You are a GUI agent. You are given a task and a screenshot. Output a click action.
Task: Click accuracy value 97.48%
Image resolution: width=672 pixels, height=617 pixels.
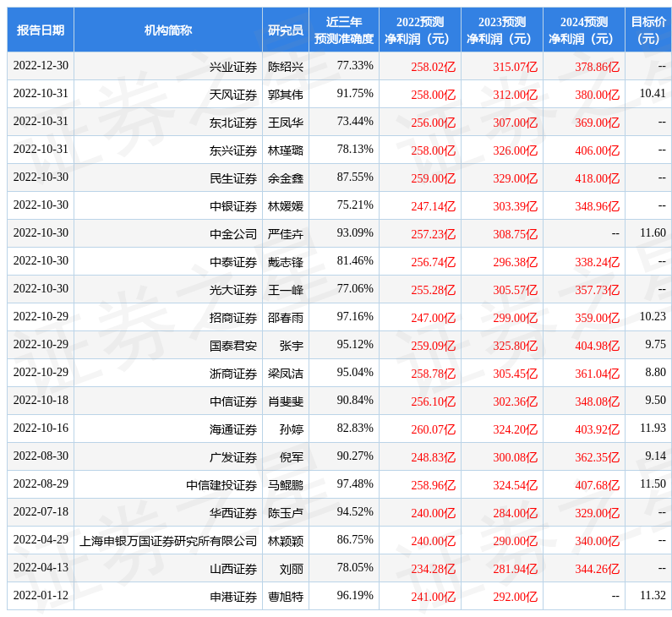coord(355,483)
